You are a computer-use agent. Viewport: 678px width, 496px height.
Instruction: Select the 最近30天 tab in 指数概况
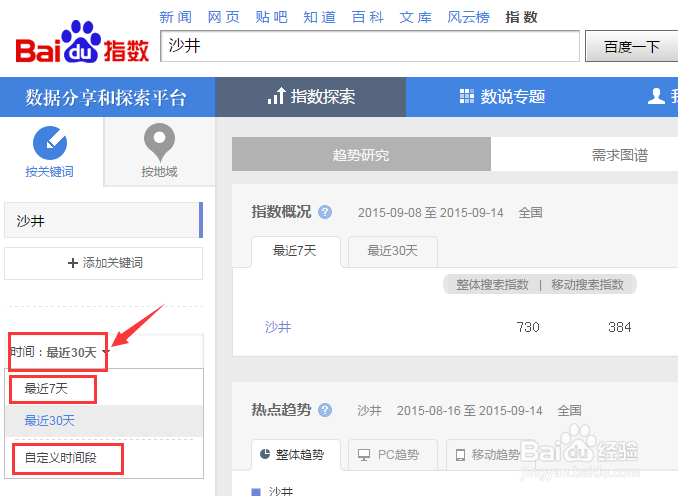tap(393, 251)
